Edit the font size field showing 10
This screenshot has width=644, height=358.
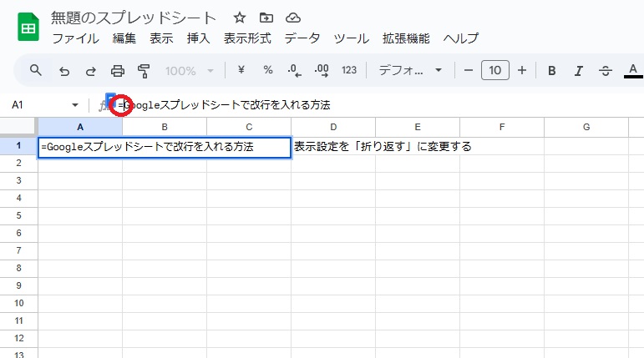tap(495, 70)
